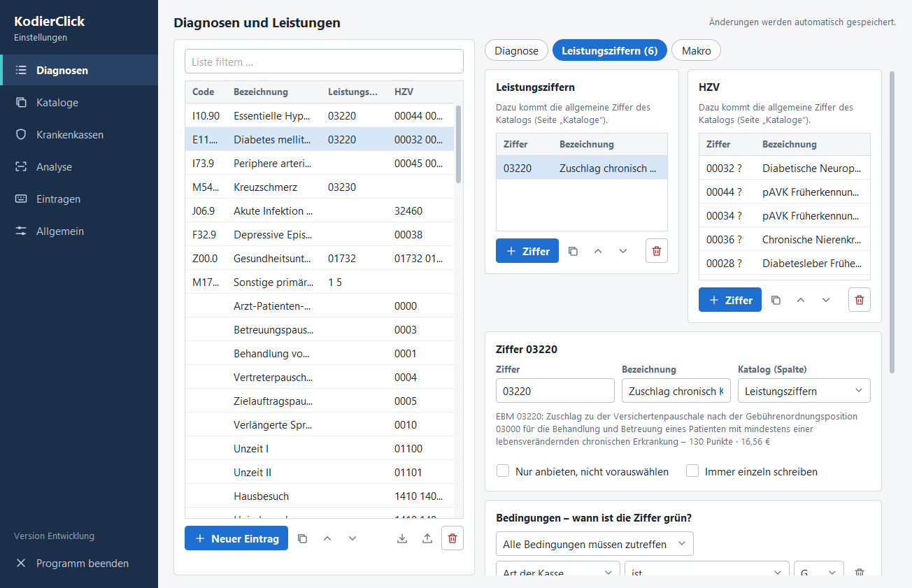Move the Ziffer down in the HZV card

click(826, 300)
